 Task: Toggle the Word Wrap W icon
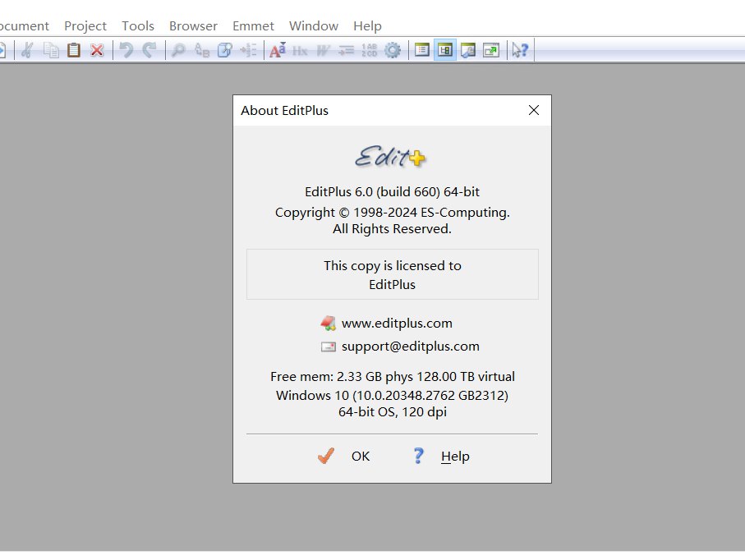(323, 50)
